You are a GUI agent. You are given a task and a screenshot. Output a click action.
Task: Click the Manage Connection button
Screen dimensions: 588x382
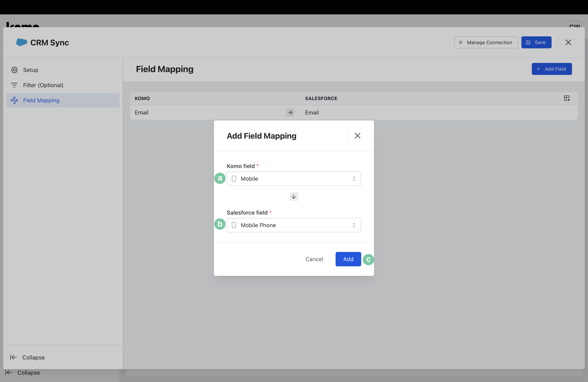[486, 42]
